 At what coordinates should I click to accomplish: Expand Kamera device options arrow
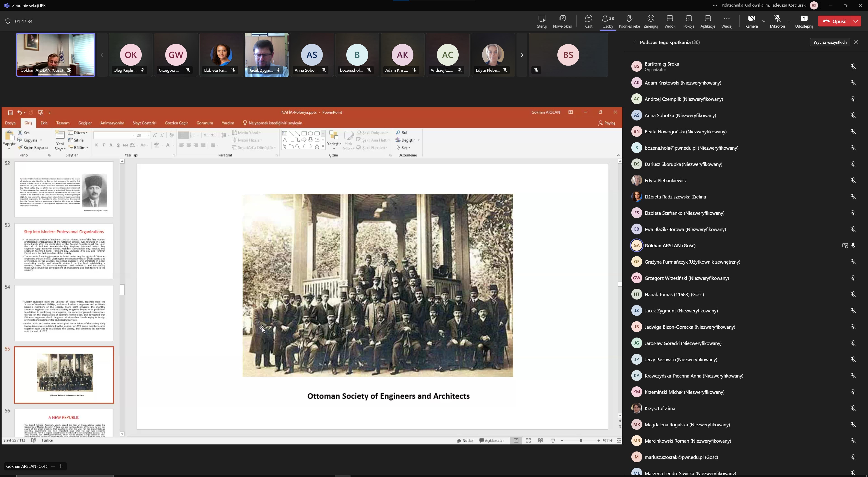coord(764,21)
